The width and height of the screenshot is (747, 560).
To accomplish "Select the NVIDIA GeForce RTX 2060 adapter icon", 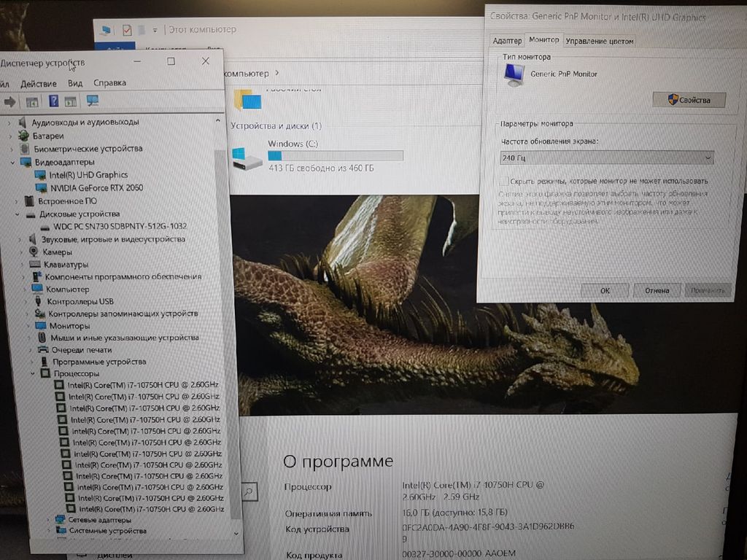I will pyautogui.click(x=42, y=187).
